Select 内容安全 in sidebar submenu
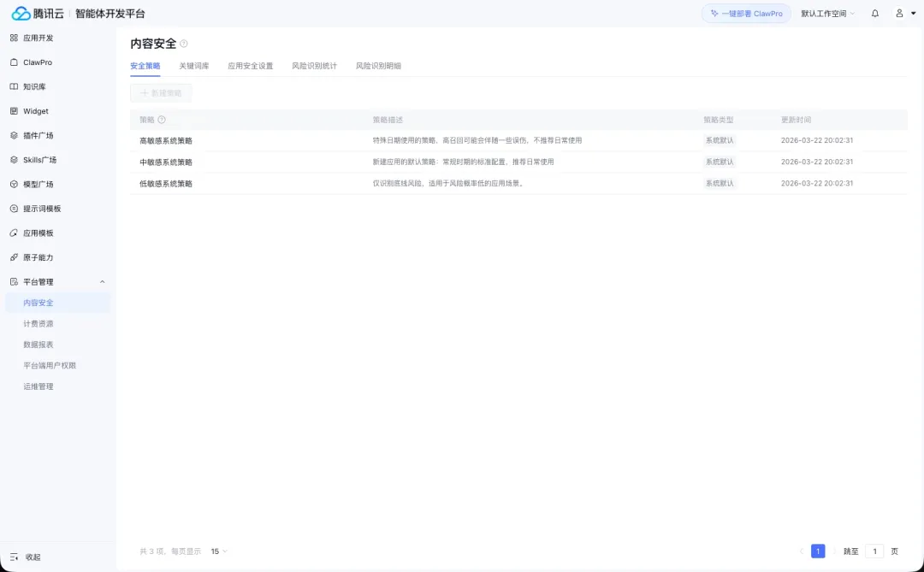Screen dimensions: 924x572 click(x=57, y=303)
